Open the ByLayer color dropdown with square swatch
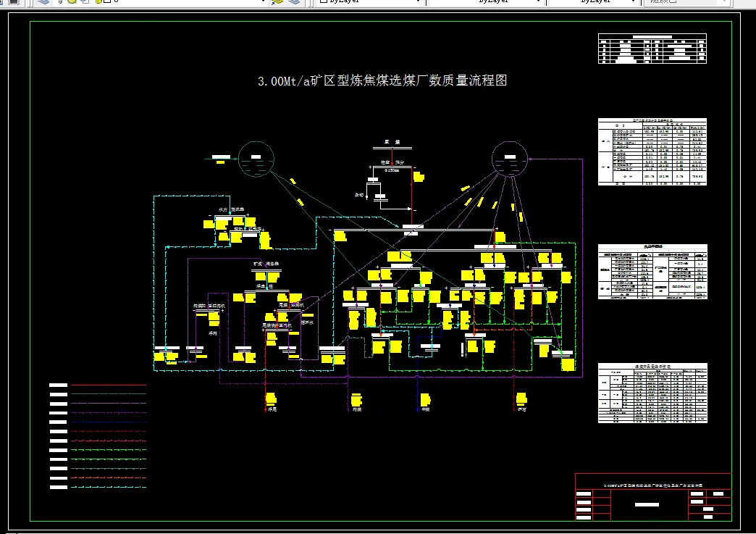The height and width of the screenshot is (534, 756). [x=370, y=1]
